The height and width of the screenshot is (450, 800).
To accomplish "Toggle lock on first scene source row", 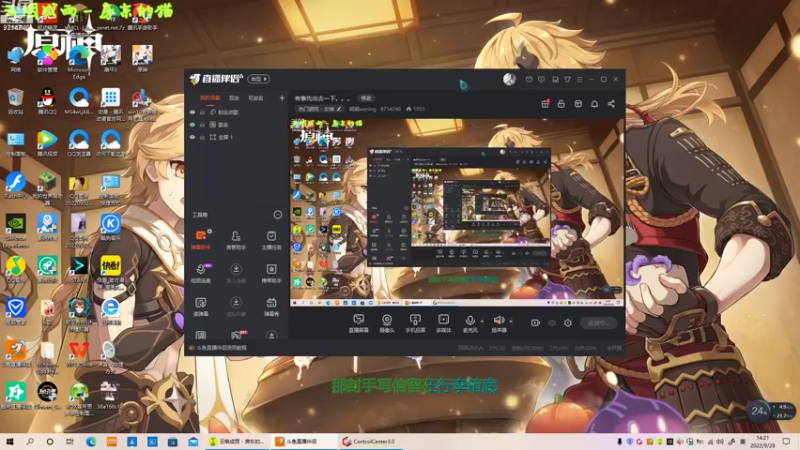I will tap(203, 112).
